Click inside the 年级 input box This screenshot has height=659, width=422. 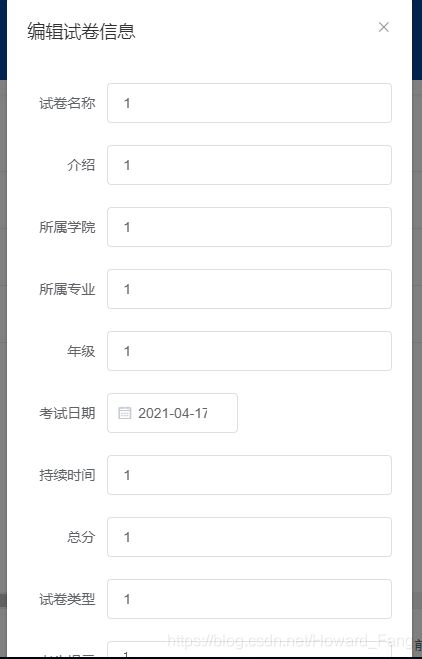tap(249, 351)
